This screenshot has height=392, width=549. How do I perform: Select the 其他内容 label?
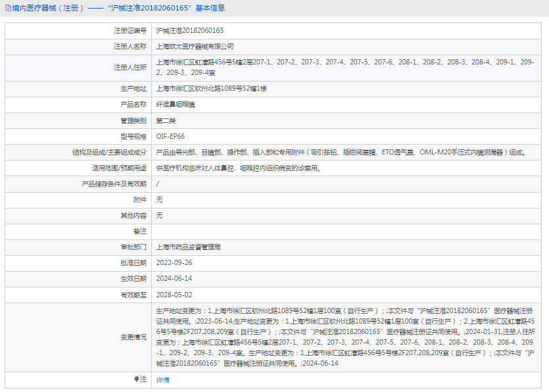click(x=133, y=216)
